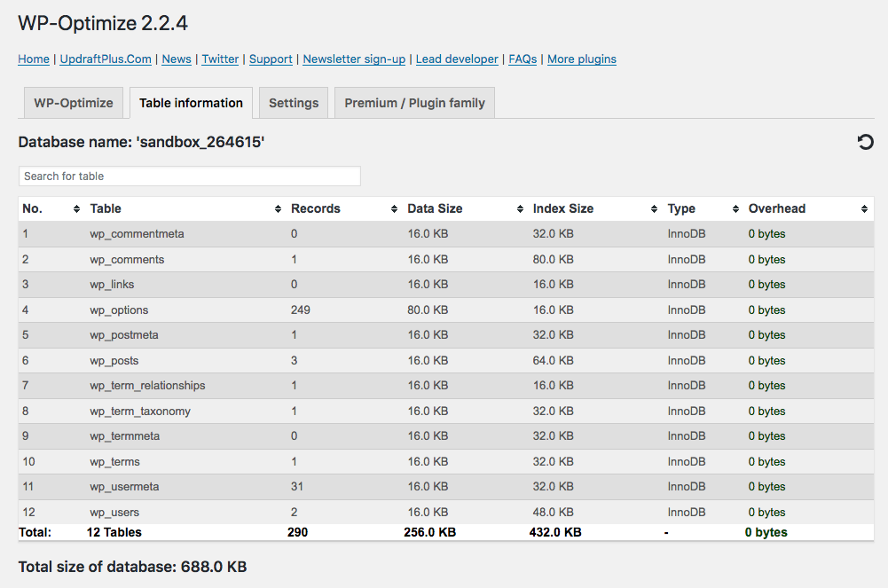This screenshot has width=888, height=588.
Task: Sort by the No. column sort arrows
Action: click(76, 208)
